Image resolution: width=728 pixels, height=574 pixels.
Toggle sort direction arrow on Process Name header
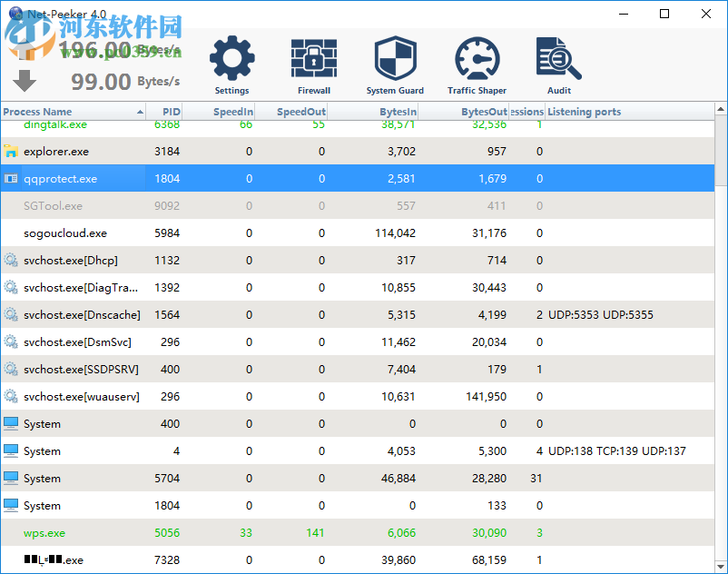pyautogui.click(x=141, y=112)
